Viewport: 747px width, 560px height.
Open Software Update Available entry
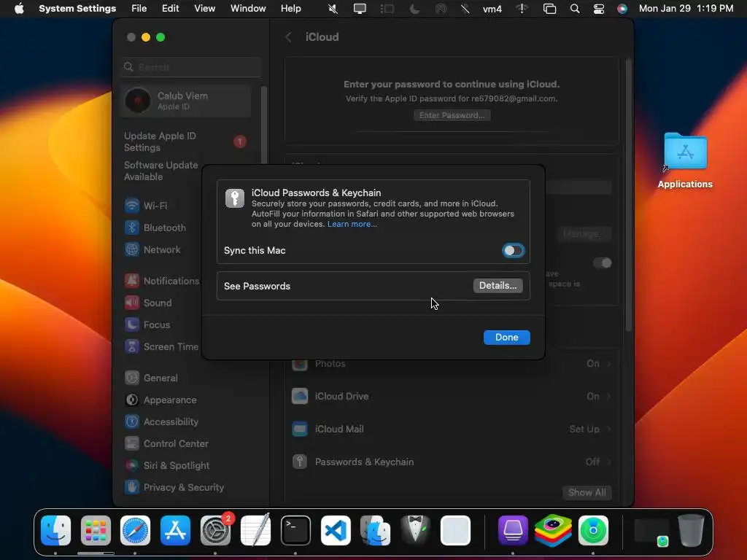click(x=162, y=171)
